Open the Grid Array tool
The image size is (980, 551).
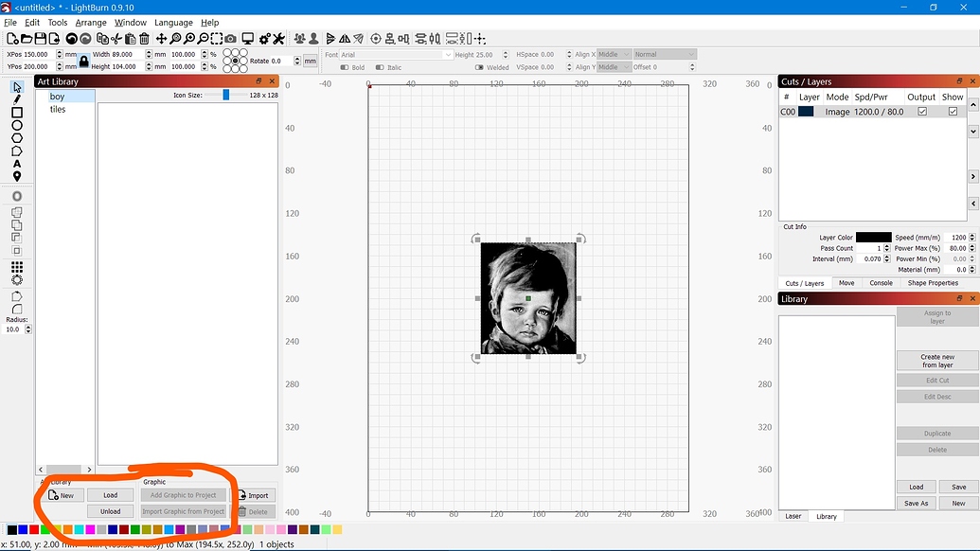pos(17,267)
